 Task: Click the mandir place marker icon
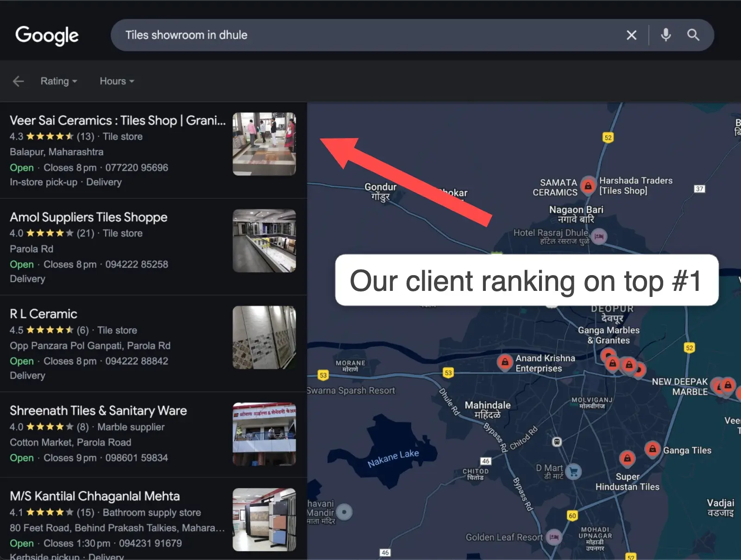(344, 512)
